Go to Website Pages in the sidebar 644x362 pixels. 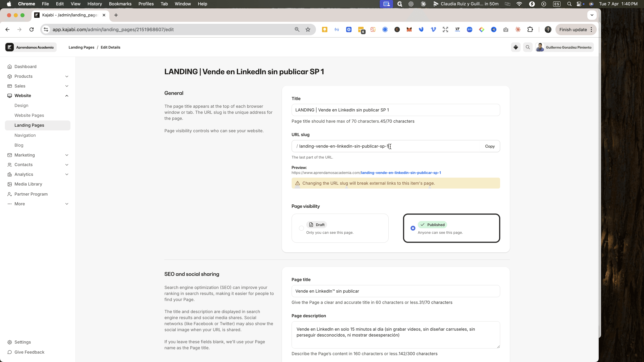coord(29,115)
